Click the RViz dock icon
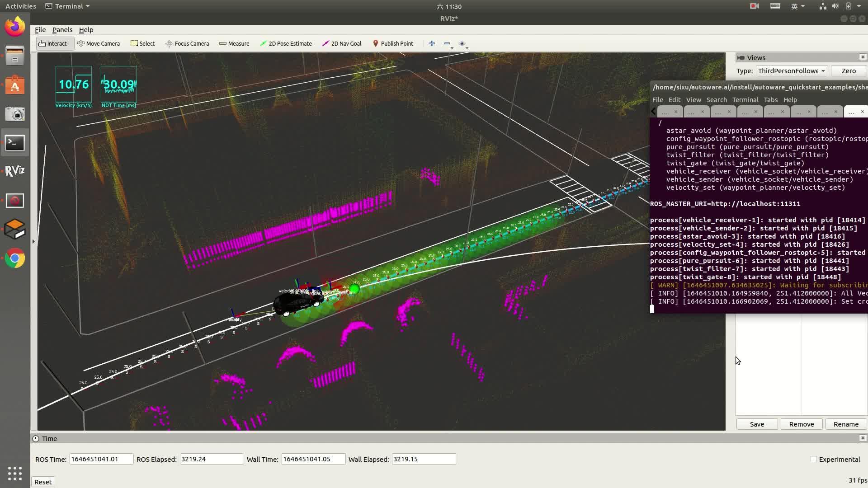The height and width of the screenshot is (488, 868). (15, 171)
